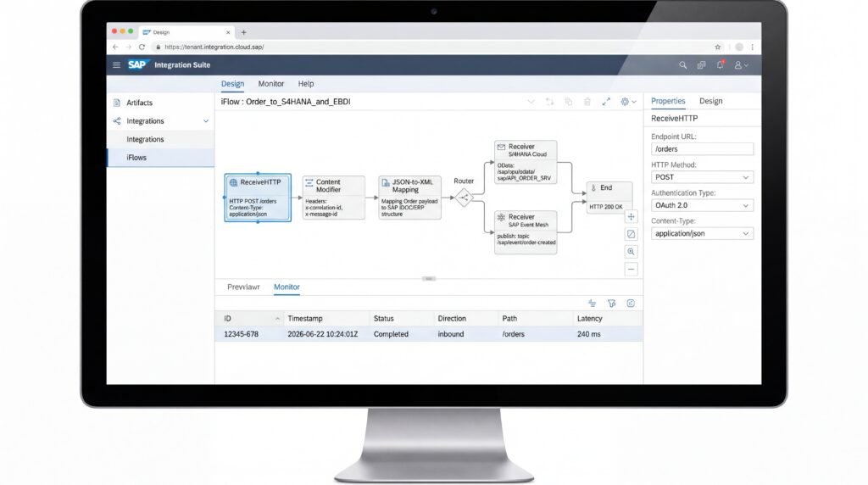Click the Completed status cell

[x=391, y=334]
